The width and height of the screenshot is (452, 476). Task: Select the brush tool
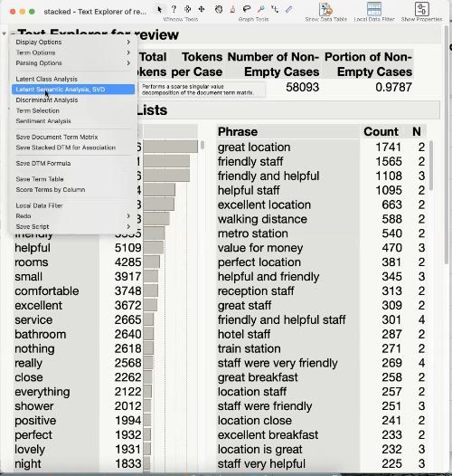pos(232,9)
